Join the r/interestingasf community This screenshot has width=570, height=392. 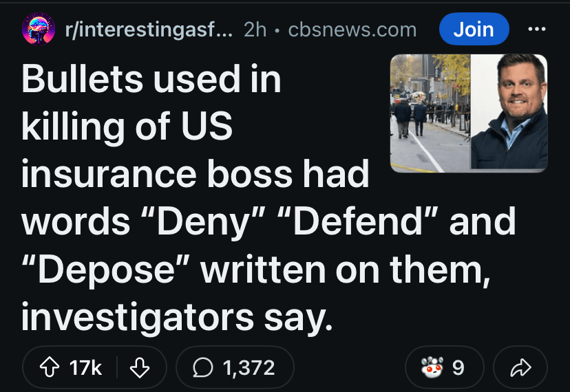pyautogui.click(x=474, y=29)
